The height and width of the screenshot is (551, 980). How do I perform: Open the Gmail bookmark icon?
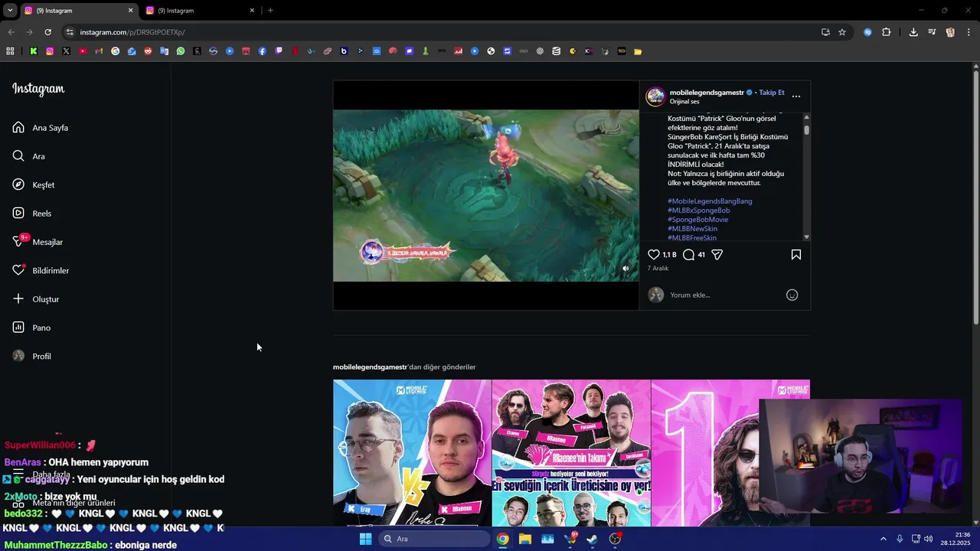tap(99, 51)
